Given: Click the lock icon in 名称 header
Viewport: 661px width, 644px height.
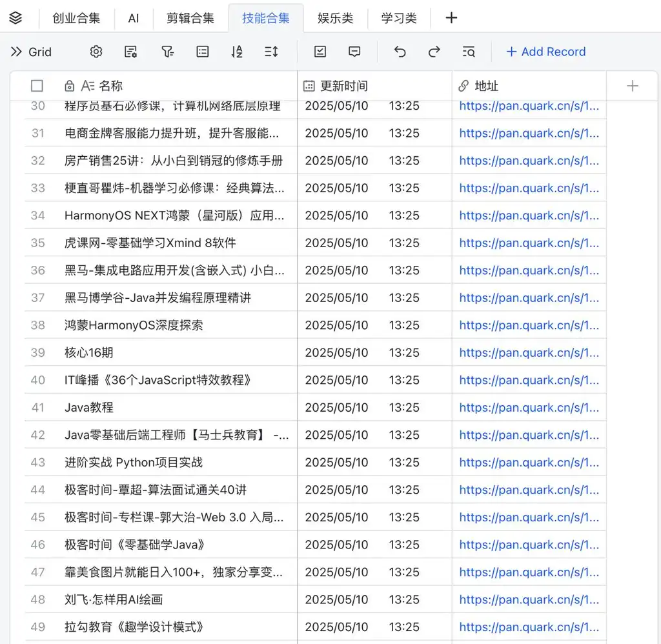Looking at the screenshot, I should click(x=70, y=86).
